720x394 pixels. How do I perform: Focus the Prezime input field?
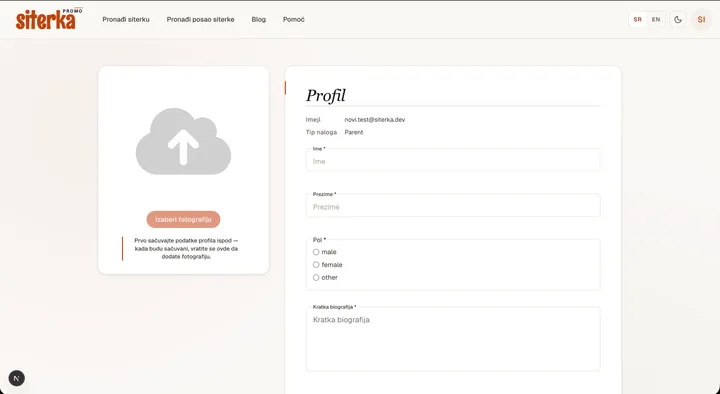click(x=453, y=206)
